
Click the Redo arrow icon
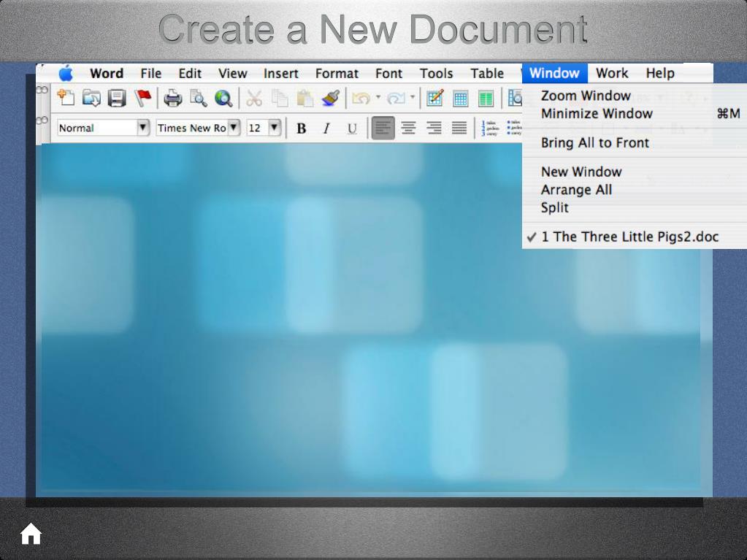(x=396, y=98)
